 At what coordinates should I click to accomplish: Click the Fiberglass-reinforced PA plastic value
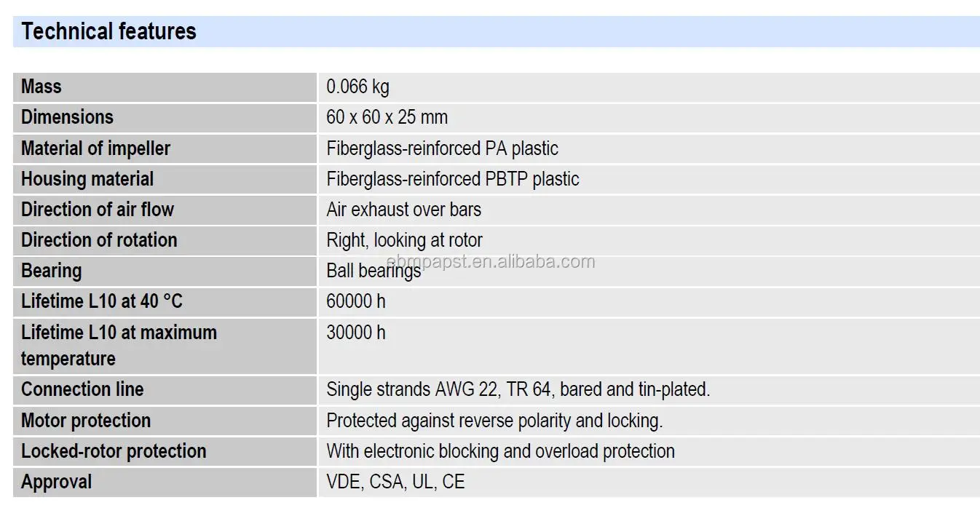click(442, 148)
